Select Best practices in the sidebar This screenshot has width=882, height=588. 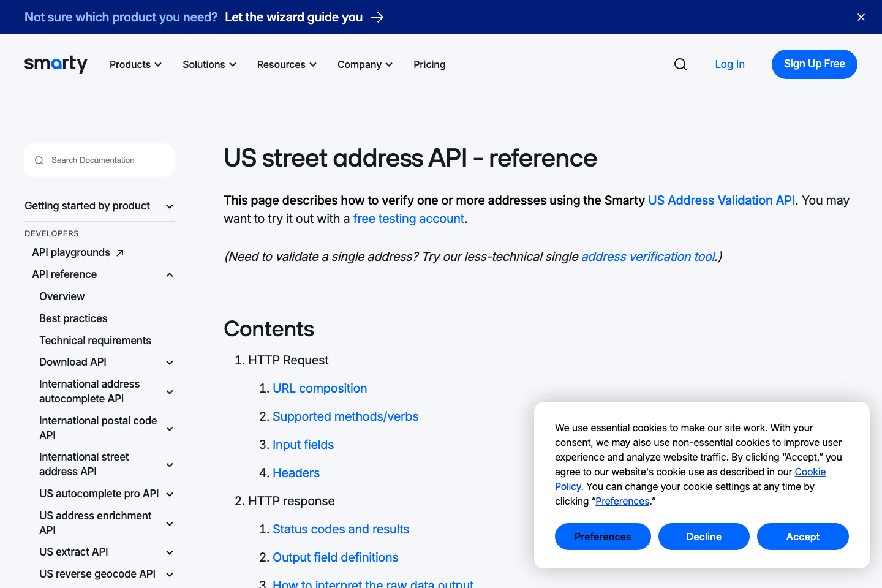(x=73, y=318)
